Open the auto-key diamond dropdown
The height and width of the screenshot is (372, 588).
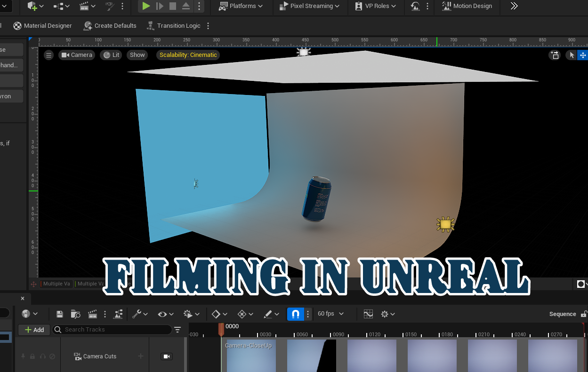click(245, 314)
